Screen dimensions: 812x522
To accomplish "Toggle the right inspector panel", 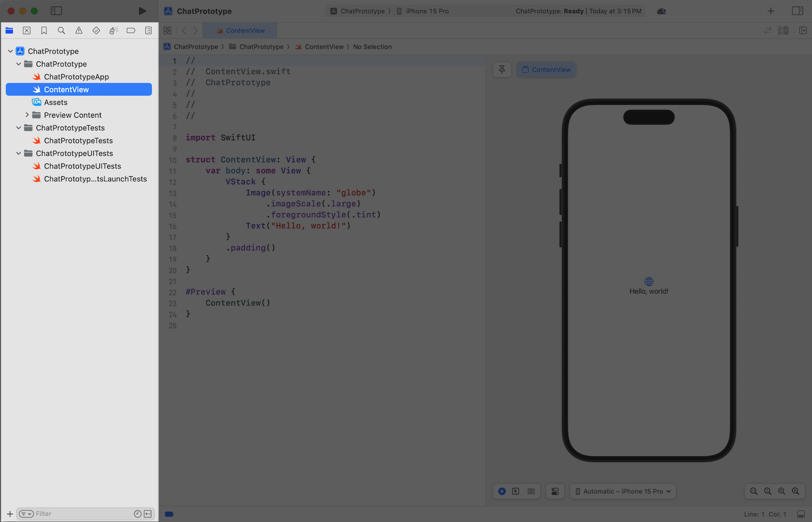I will [797, 11].
